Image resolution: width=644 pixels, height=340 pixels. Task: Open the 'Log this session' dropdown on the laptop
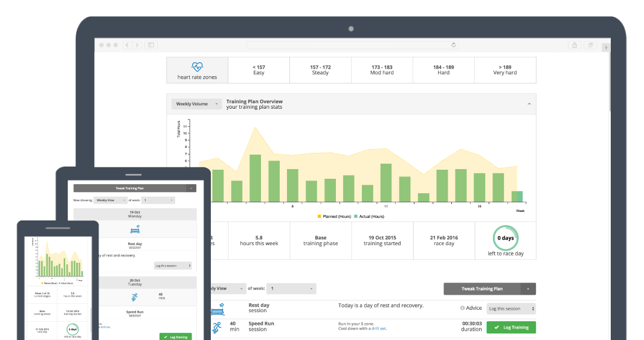tap(511, 309)
